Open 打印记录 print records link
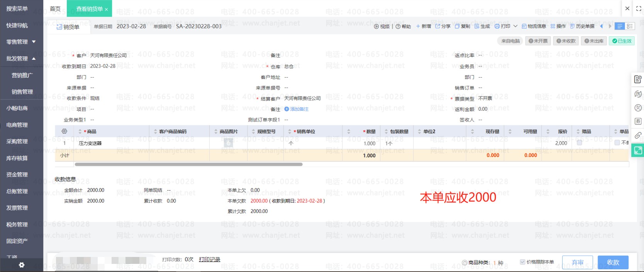 pyautogui.click(x=210, y=259)
